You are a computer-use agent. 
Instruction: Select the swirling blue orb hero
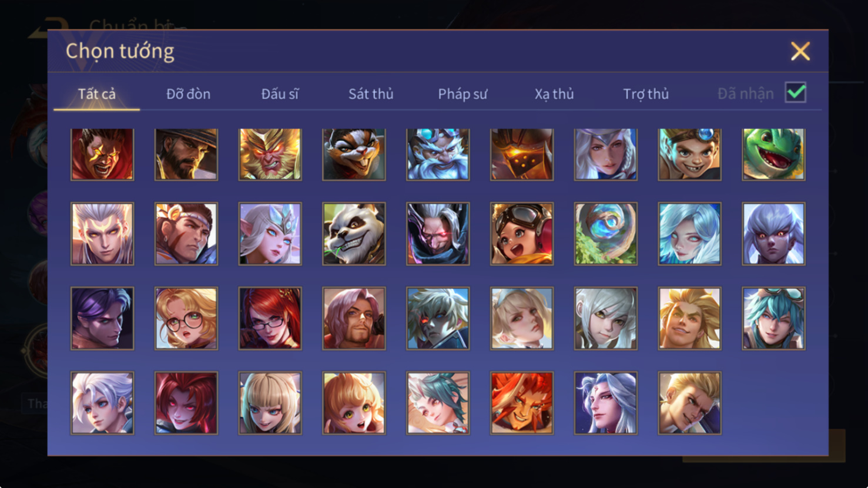coord(605,234)
